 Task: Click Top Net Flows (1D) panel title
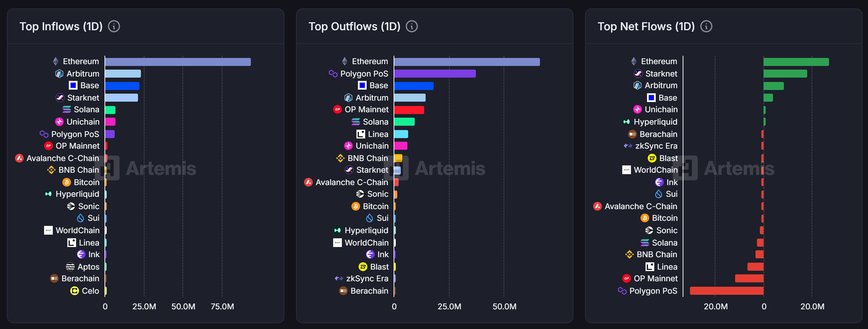coord(646,26)
